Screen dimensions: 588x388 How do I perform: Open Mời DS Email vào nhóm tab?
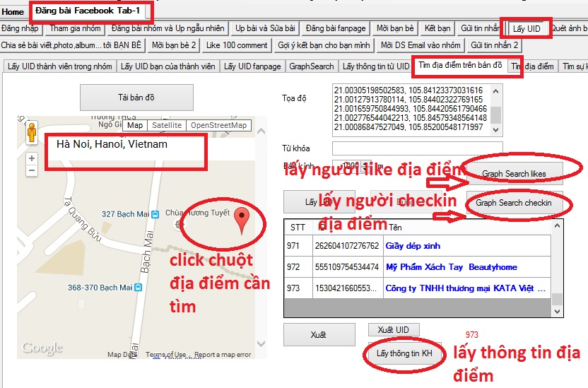point(421,45)
